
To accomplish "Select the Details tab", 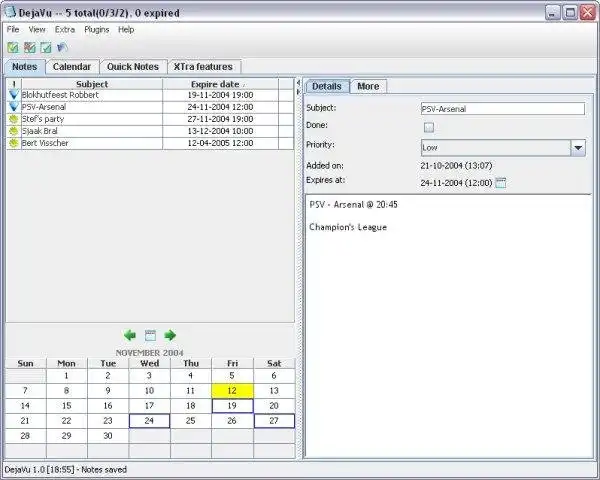I will [x=327, y=86].
